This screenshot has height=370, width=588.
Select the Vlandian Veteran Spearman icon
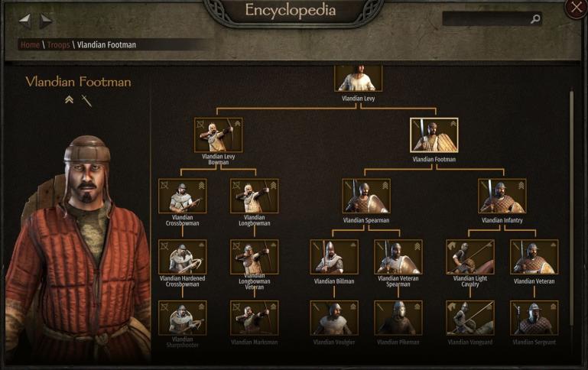point(398,257)
